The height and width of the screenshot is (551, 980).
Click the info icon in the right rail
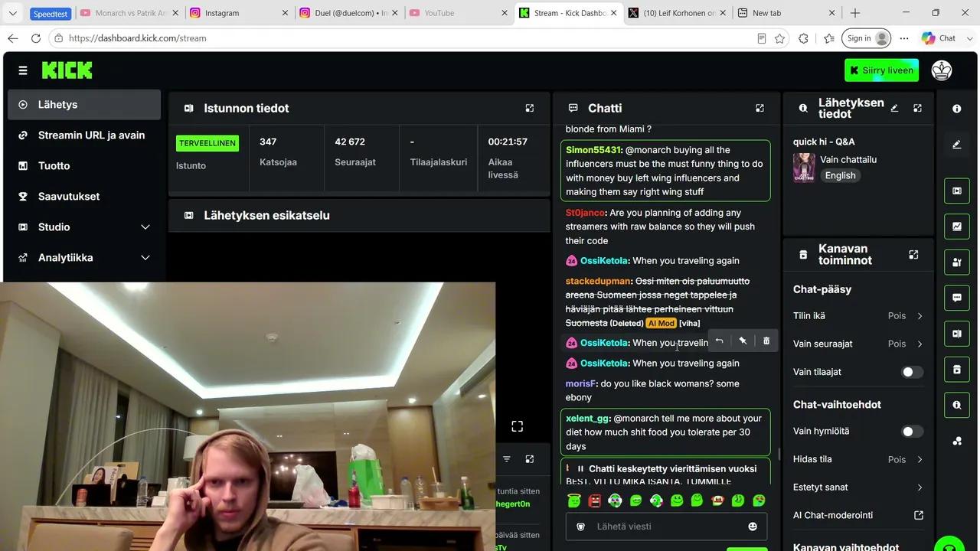pos(957,109)
